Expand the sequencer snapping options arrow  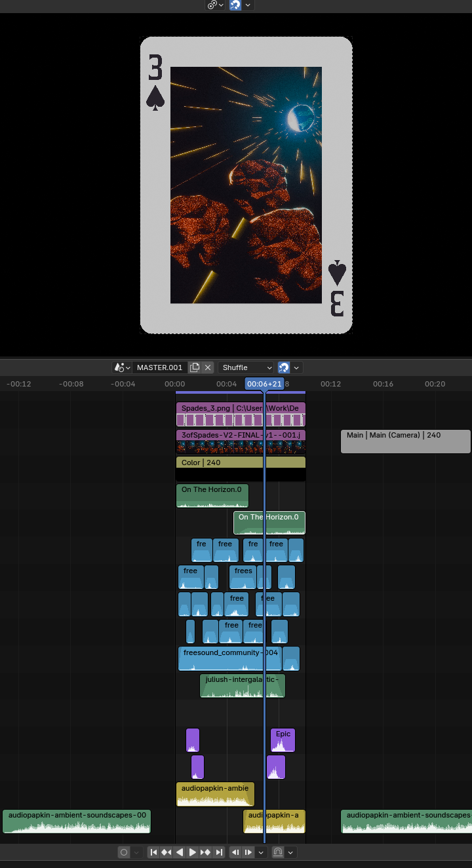(x=297, y=368)
